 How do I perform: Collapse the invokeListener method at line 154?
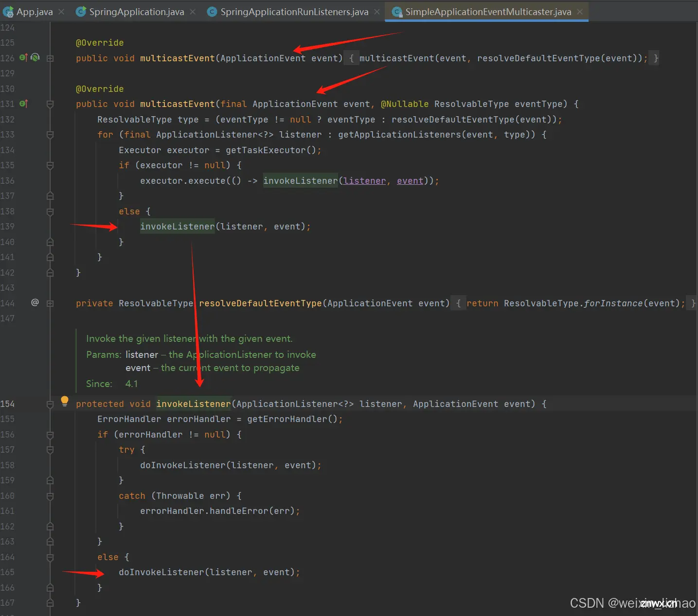[x=50, y=404]
